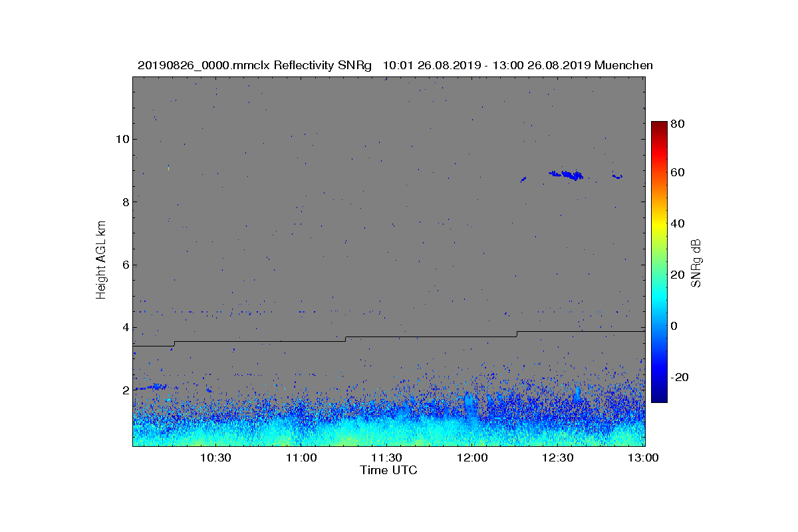The image size is (798, 532).
Task: Click the 11:30 time tick label
Action: point(386,458)
